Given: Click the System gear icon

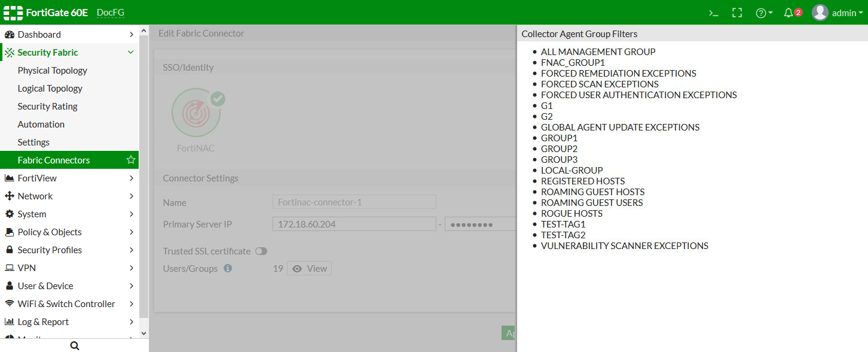Looking at the screenshot, I should coord(9,214).
